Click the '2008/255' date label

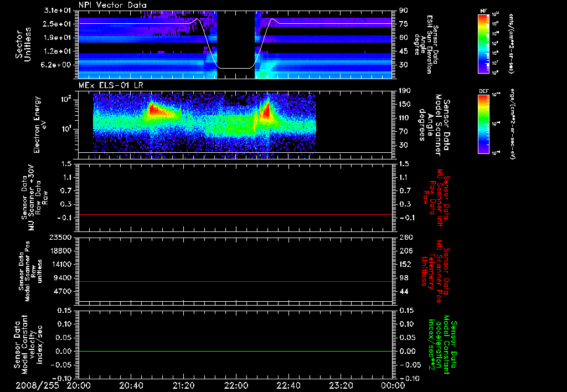point(37,385)
